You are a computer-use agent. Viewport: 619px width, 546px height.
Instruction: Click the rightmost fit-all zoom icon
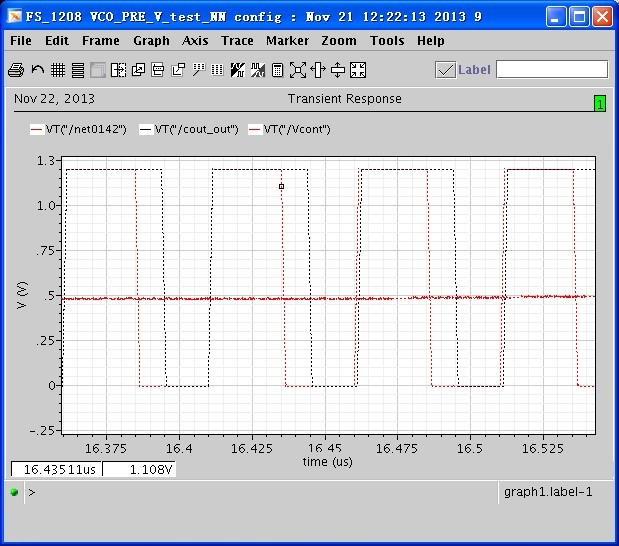(x=358, y=69)
